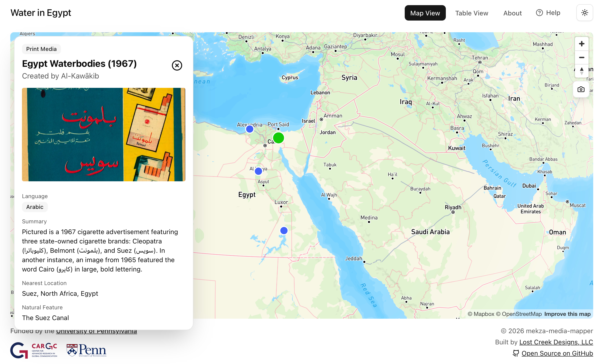Open Help with question mark icon
This screenshot has width=603, height=364.
[x=539, y=13]
